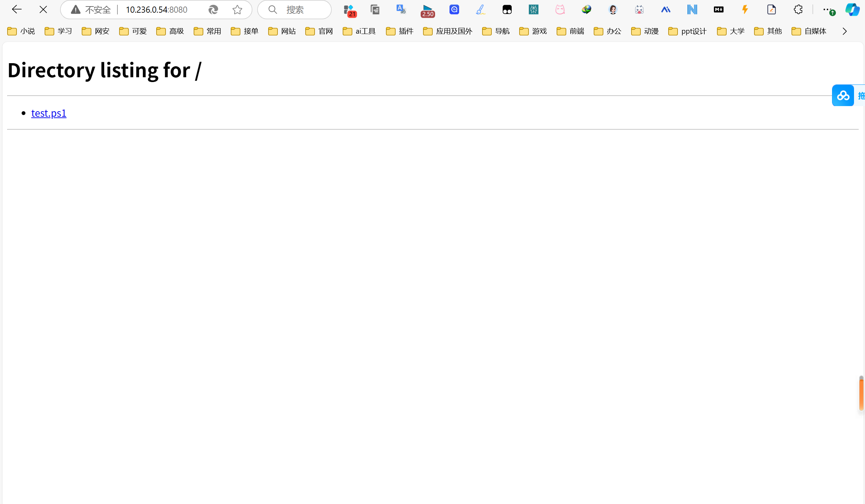This screenshot has height=504, width=865.
Task: Open the 动漫 bookmarks folder
Action: [x=645, y=31]
